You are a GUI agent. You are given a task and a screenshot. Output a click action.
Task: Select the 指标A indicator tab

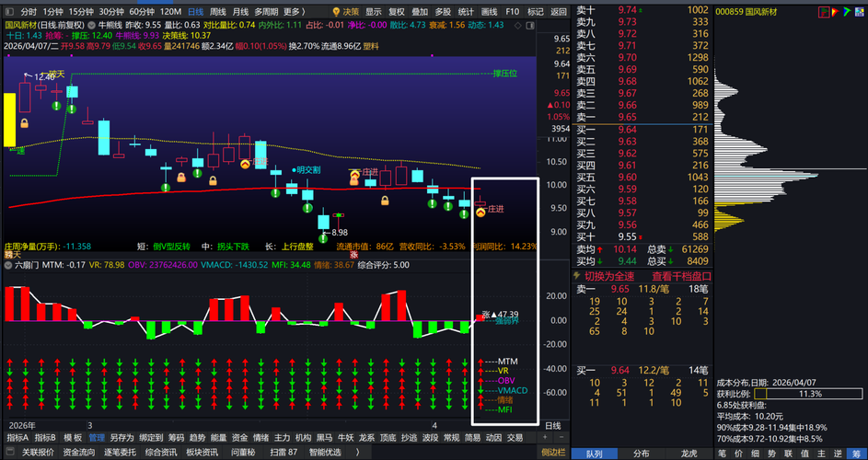[17, 438]
